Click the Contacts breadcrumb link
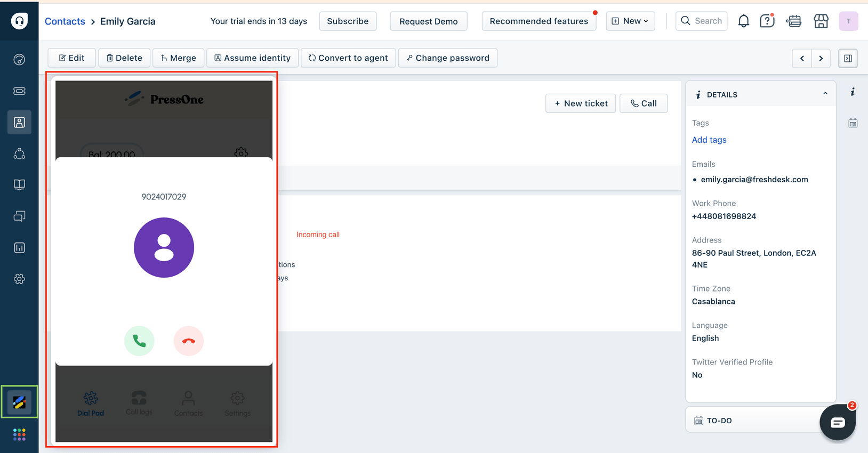The width and height of the screenshot is (868, 453). [x=65, y=21]
